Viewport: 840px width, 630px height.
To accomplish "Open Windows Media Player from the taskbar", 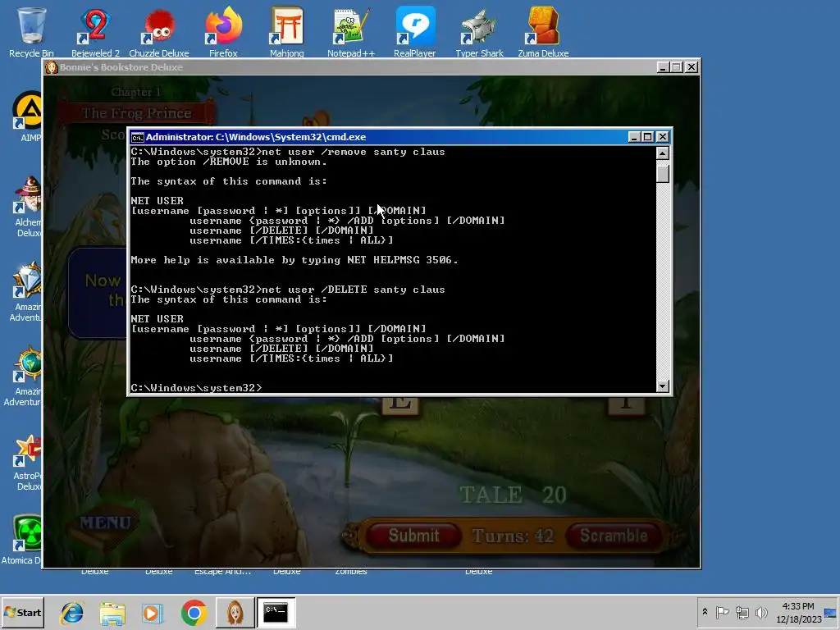I will pos(153,612).
